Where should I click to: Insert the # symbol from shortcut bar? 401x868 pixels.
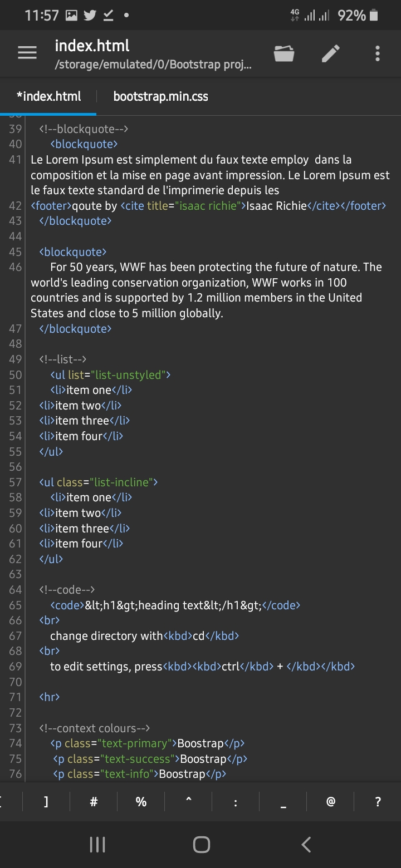coord(94,802)
